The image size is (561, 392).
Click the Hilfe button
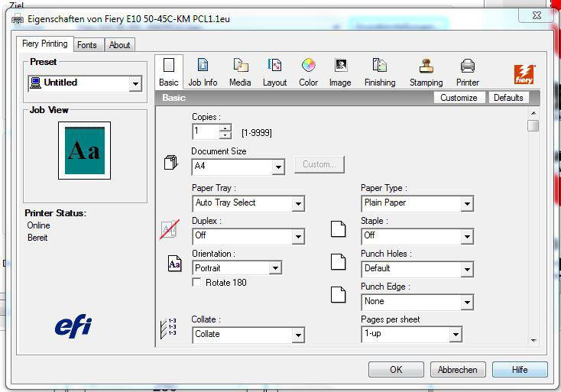click(520, 370)
